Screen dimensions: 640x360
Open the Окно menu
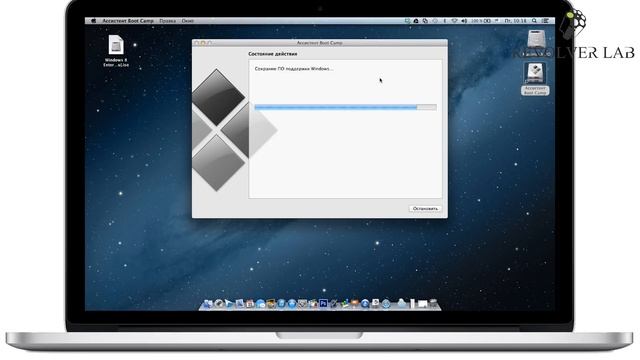188,21
